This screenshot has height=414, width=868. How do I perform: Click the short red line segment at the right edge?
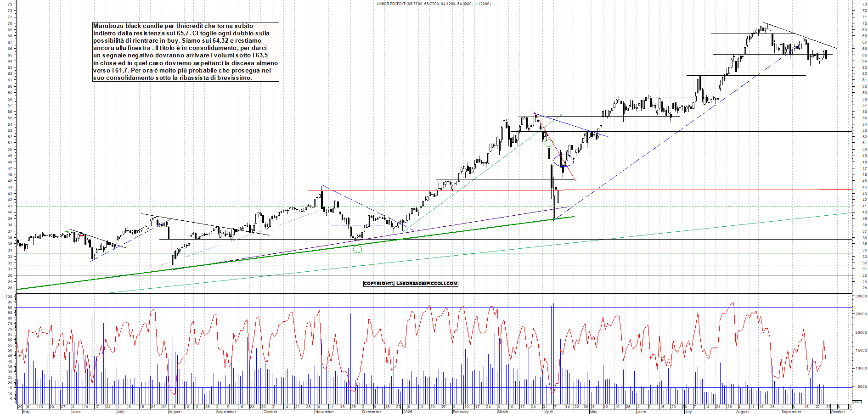coord(836,189)
